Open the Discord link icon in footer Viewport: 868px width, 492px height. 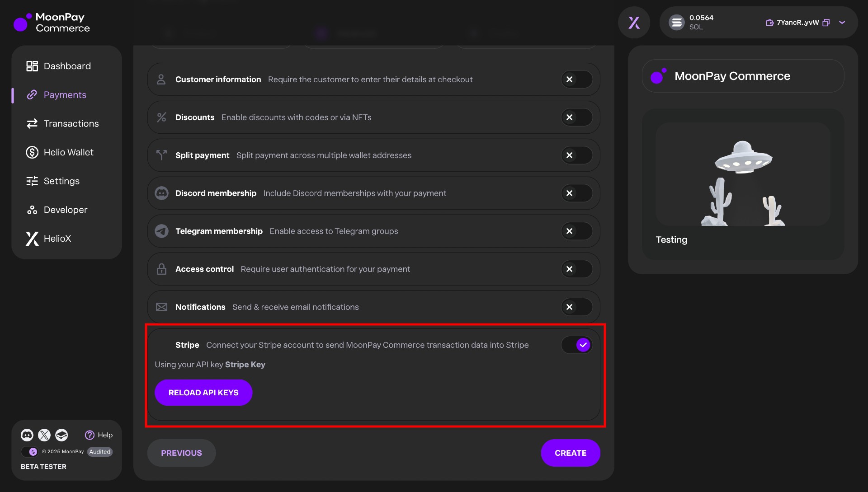[27, 435]
